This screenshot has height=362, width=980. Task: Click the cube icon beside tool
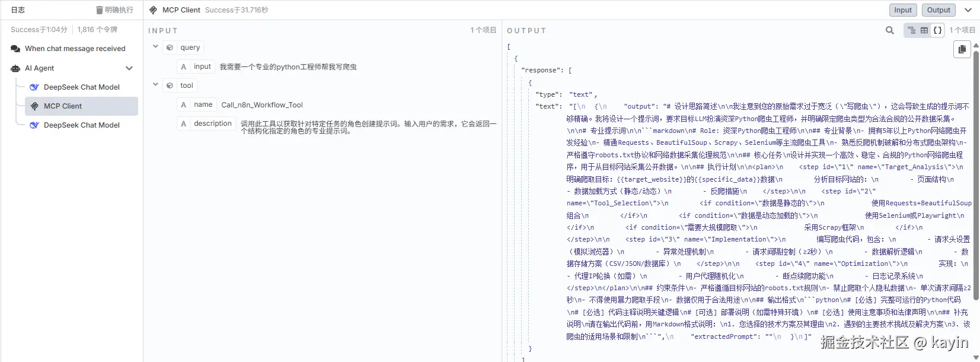170,85
